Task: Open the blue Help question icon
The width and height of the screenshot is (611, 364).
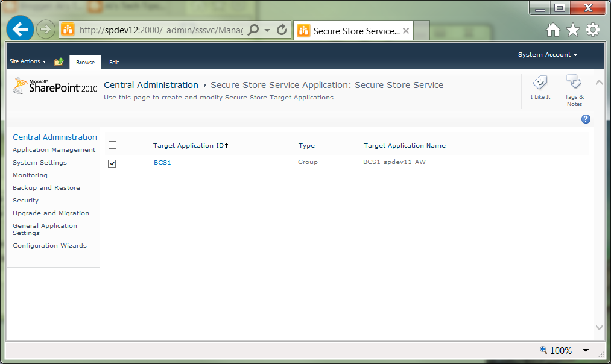Action: 586,119
